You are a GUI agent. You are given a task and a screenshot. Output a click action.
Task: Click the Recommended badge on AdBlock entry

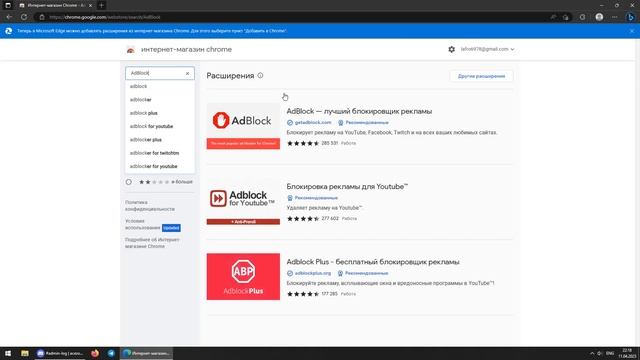point(363,122)
